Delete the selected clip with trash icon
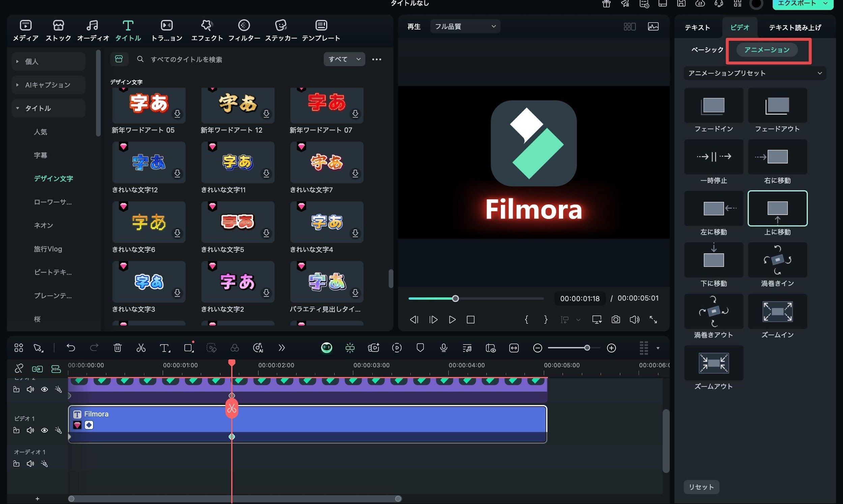 coord(118,348)
